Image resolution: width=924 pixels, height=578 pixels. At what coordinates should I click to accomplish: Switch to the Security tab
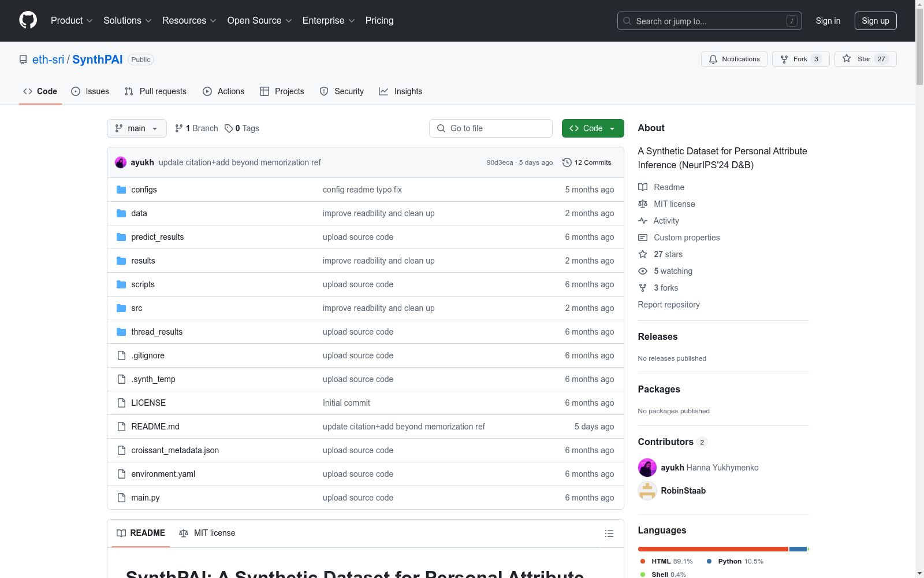point(342,91)
